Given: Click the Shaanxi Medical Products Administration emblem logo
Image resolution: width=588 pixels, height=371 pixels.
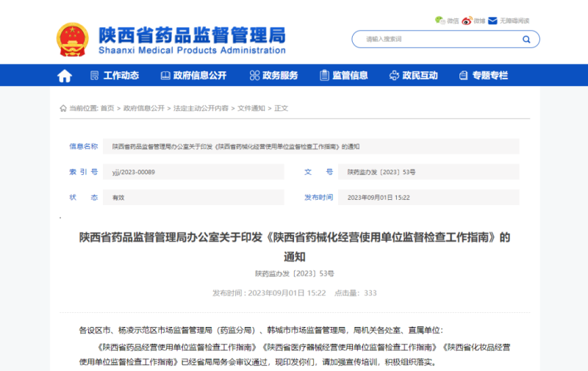Looking at the screenshot, I should coord(73,39).
